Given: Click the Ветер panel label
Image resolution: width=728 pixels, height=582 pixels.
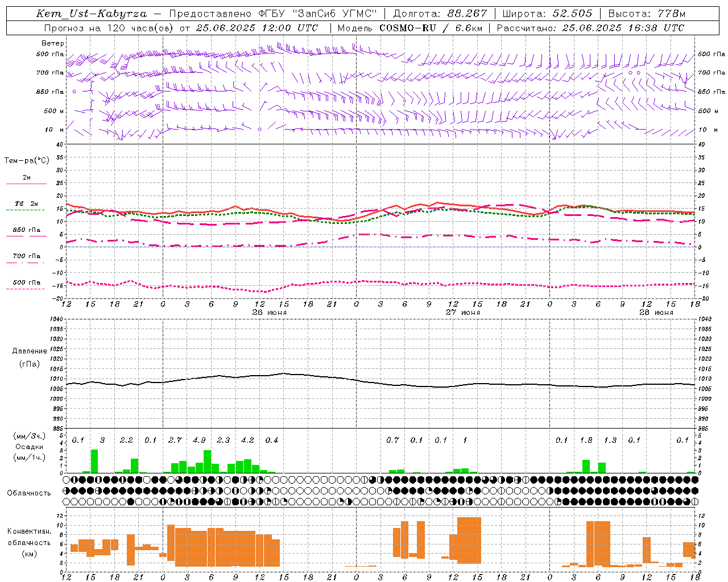Looking at the screenshot, I should [53, 43].
